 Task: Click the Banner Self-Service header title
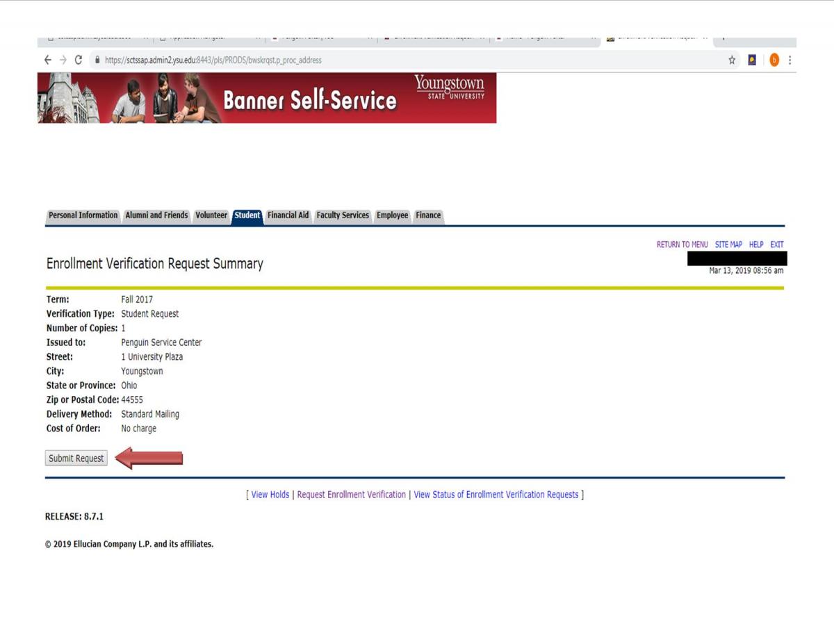pyautogui.click(x=310, y=101)
